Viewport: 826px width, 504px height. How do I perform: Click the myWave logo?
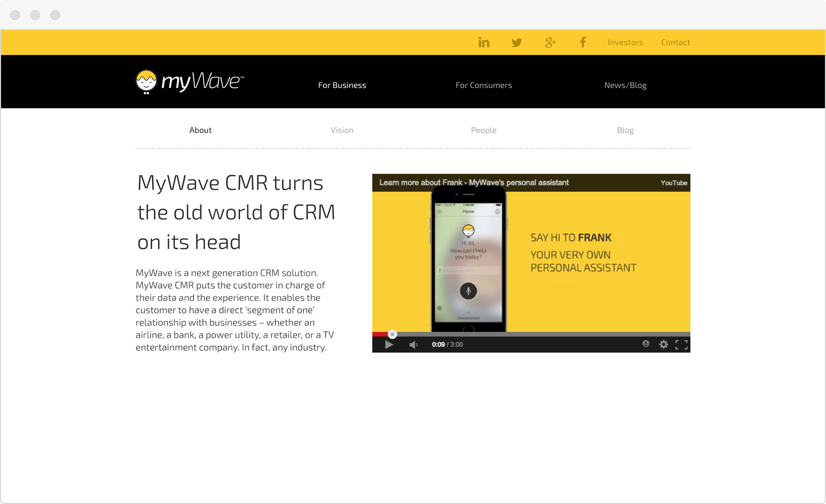pyautogui.click(x=190, y=82)
